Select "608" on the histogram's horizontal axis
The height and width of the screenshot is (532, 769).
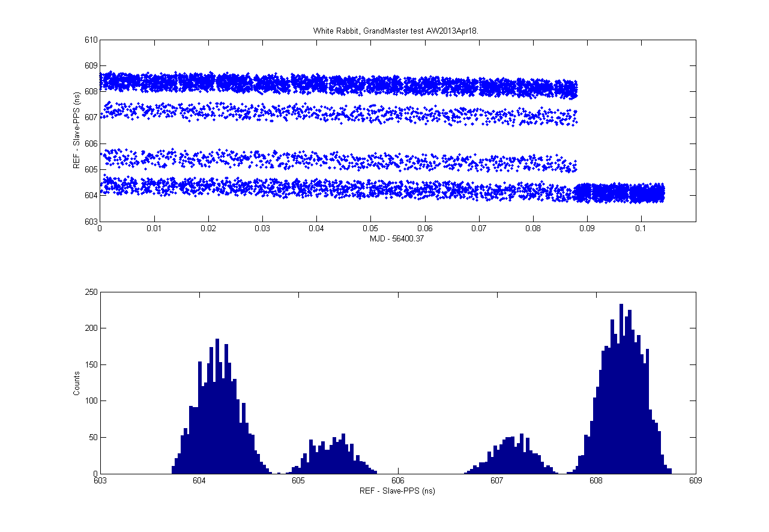[596, 482]
